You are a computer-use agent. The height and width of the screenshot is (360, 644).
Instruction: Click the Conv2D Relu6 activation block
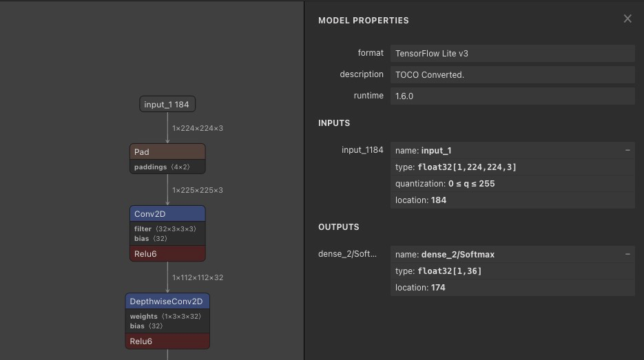coord(167,254)
